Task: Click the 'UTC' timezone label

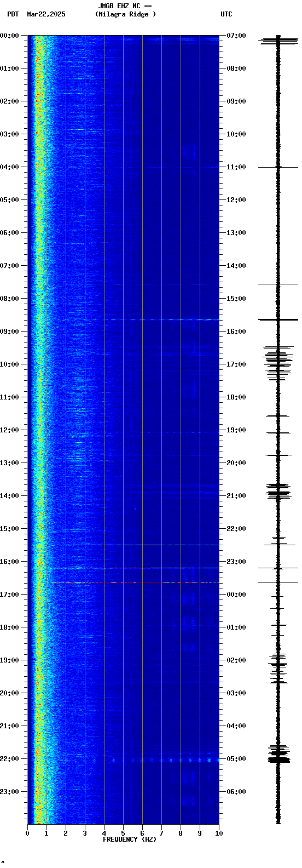Action: point(226,14)
